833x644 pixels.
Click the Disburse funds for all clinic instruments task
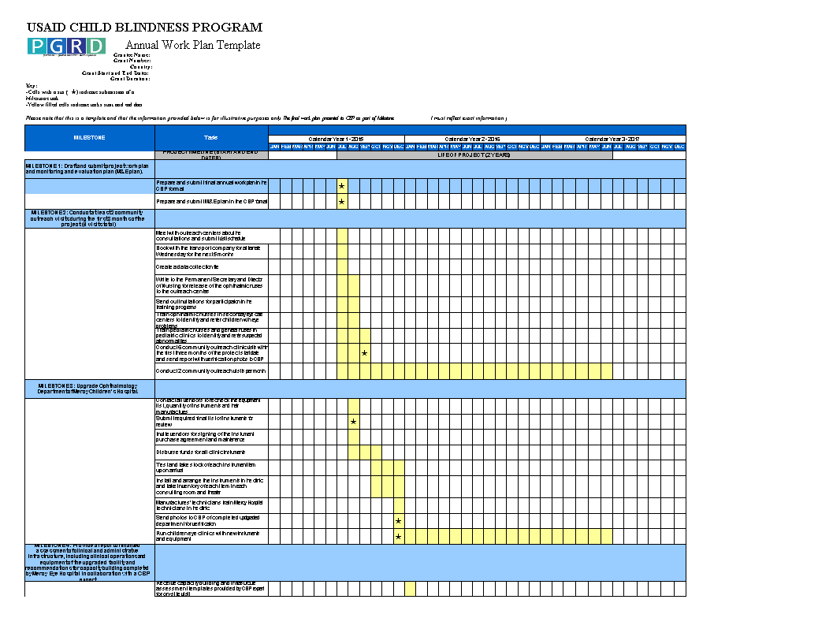pyautogui.click(x=211, y=452)
